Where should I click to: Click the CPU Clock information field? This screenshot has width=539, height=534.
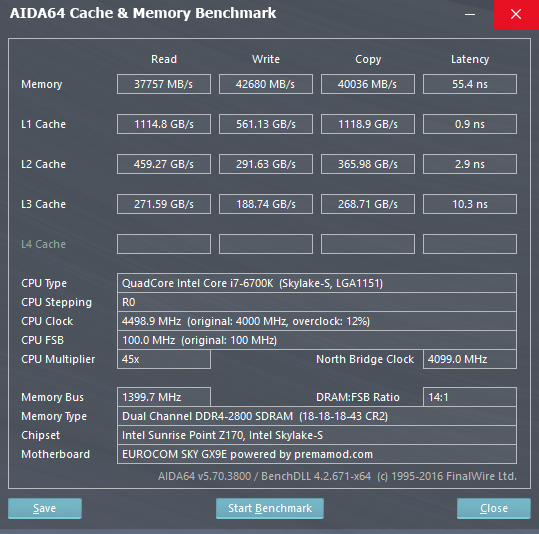[317, 321]
